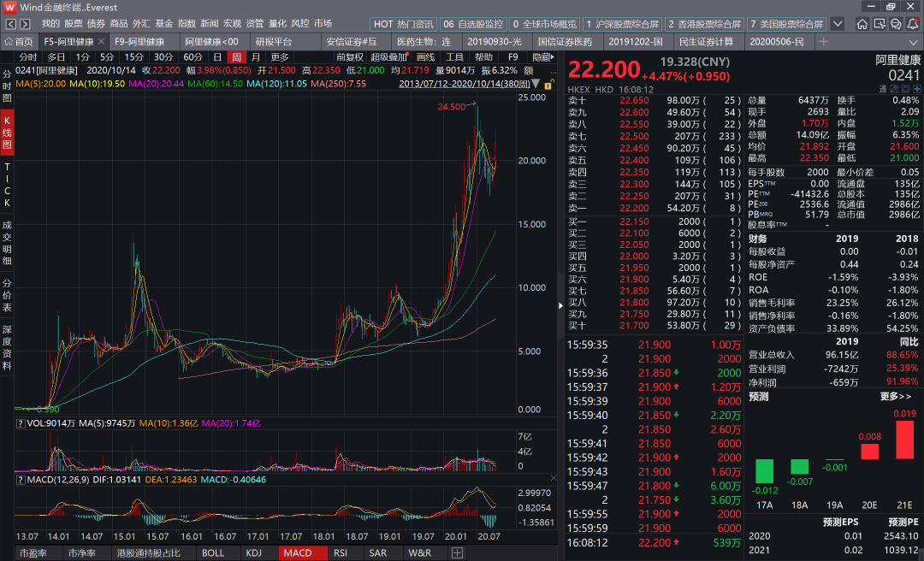Open the notification bell with red dot

(x=913, y=24)
